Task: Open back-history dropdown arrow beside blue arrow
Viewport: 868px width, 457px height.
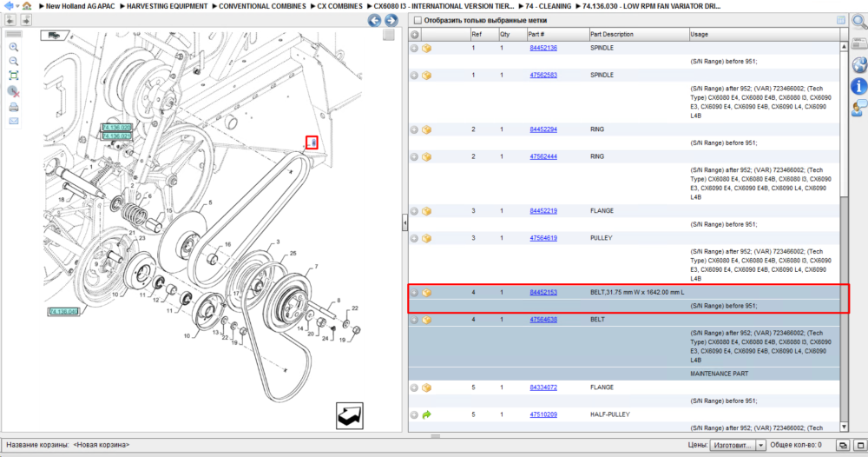Action: [17, 6]
